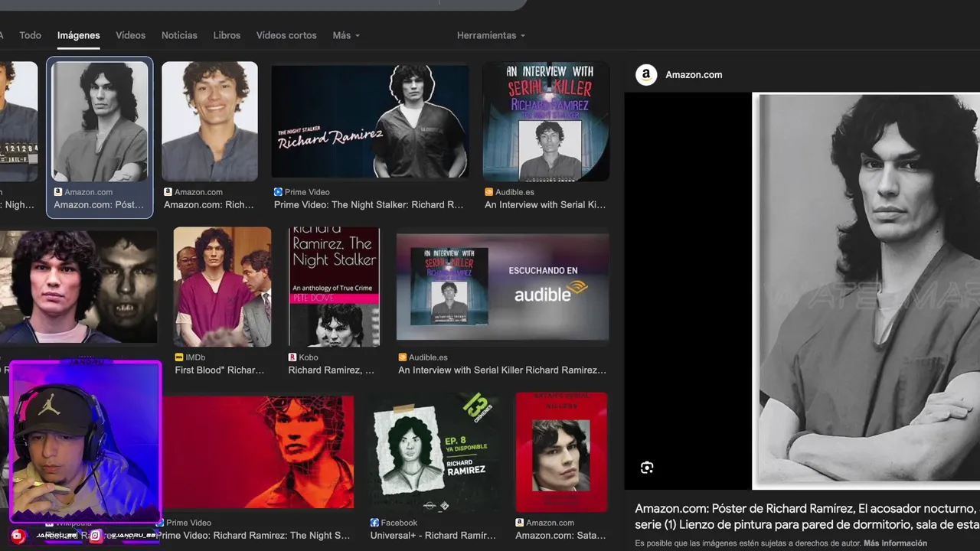Viewport: 980px width, 551px height.
Task: Click the Kobo favicon under book result
Action: pos(292,357)
